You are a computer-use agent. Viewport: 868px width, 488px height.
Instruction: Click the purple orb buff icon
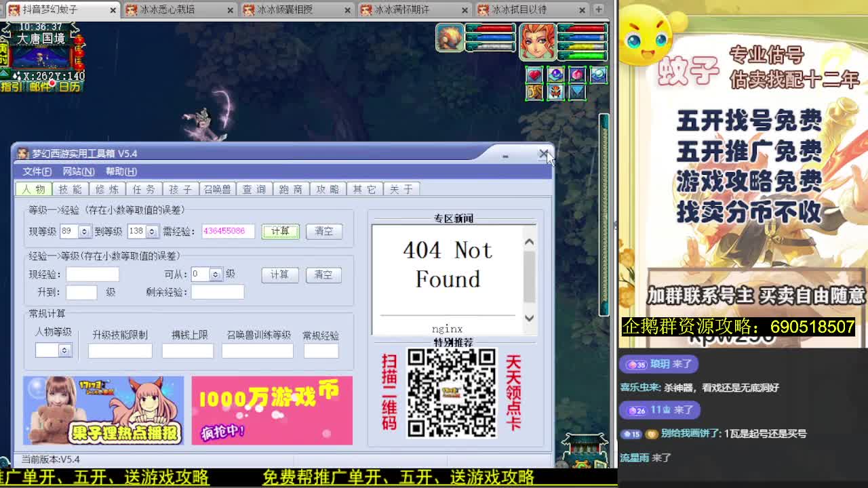pyautogui.click(x=555, y=75)
